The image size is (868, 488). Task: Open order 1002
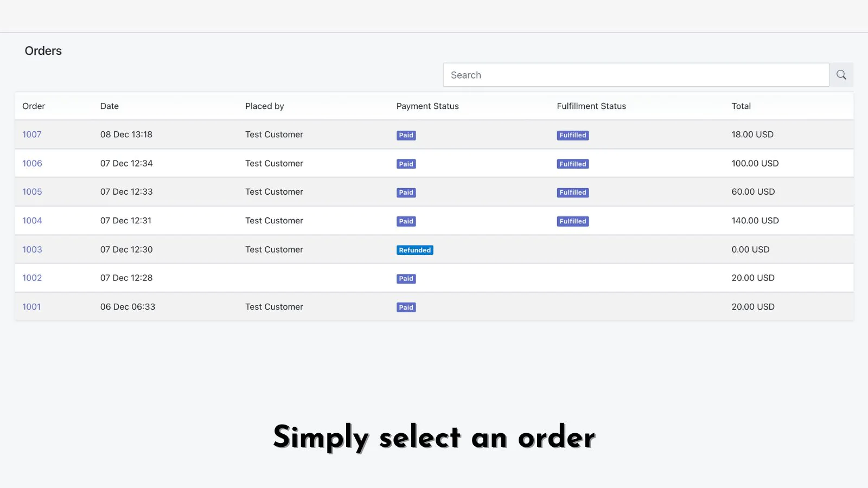pos(32,278)
